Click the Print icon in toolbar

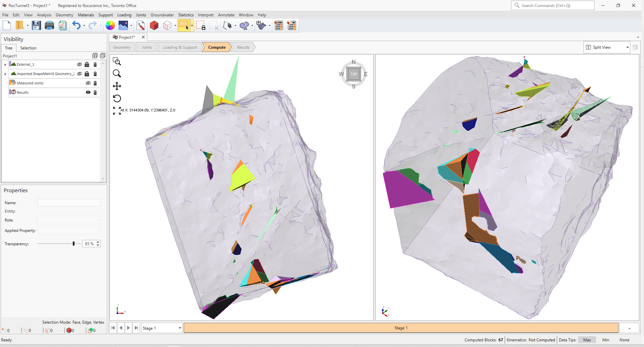49,25
